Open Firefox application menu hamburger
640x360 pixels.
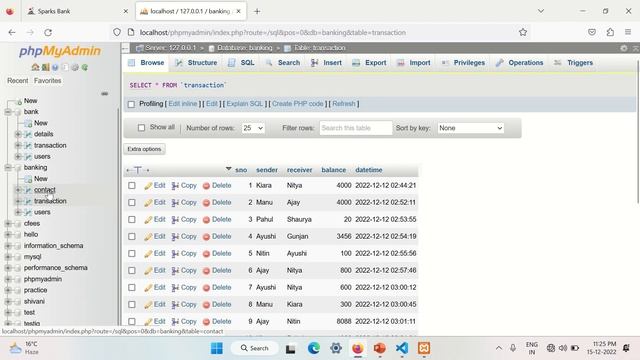click(x=628, y=32)
